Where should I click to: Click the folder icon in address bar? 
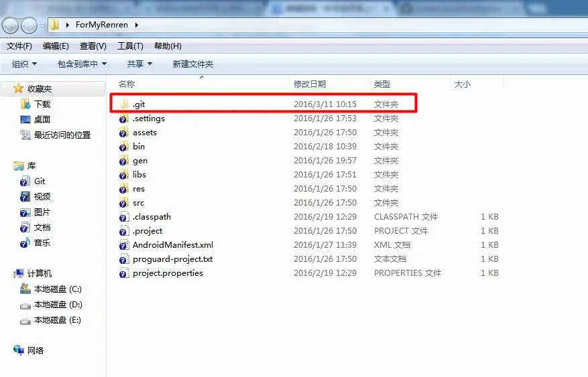(x=55, y=25)
